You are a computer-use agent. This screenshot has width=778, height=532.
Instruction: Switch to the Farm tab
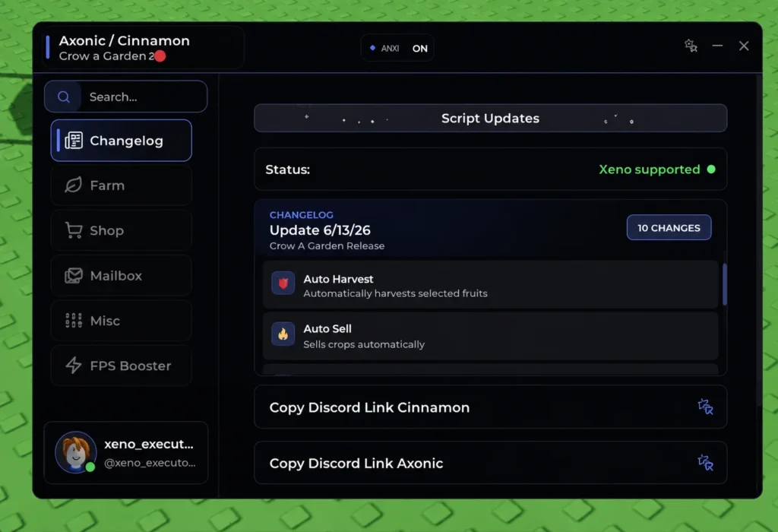(x=121, y=185)
